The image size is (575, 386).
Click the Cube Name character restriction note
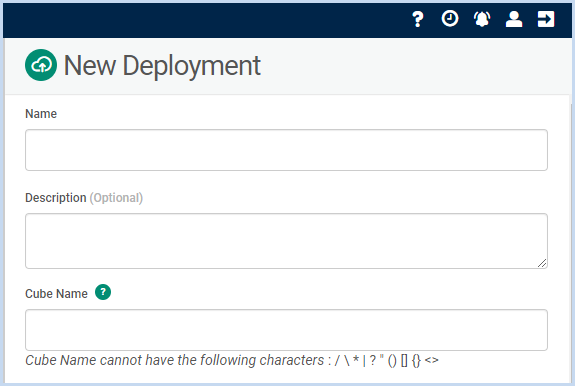click(x=232, y=360)
